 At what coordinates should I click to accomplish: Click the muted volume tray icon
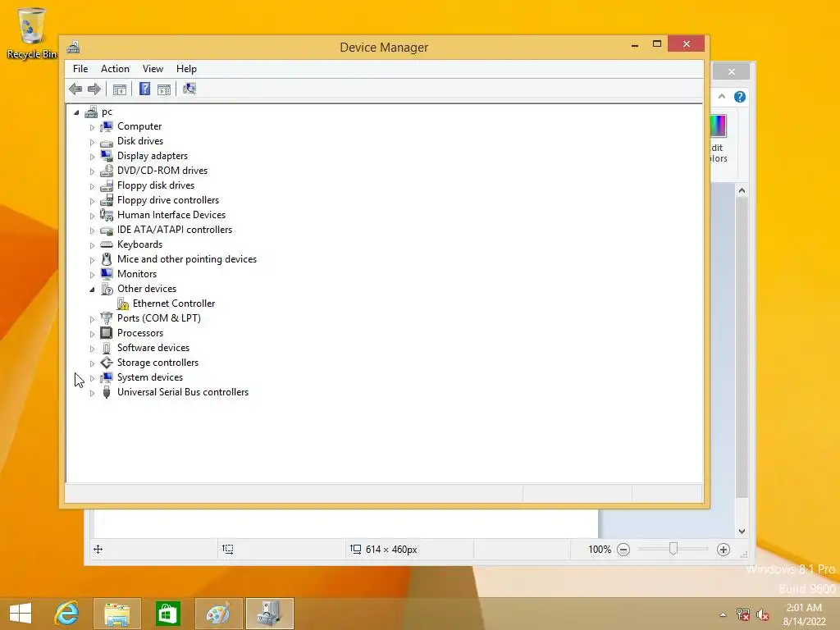tap(763, 614)
